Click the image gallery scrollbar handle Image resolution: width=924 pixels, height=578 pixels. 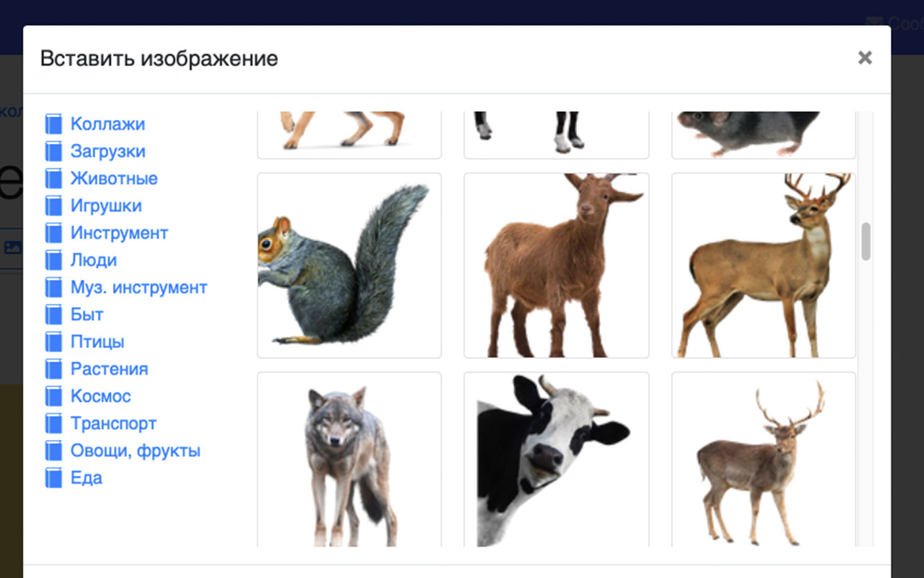866,241
